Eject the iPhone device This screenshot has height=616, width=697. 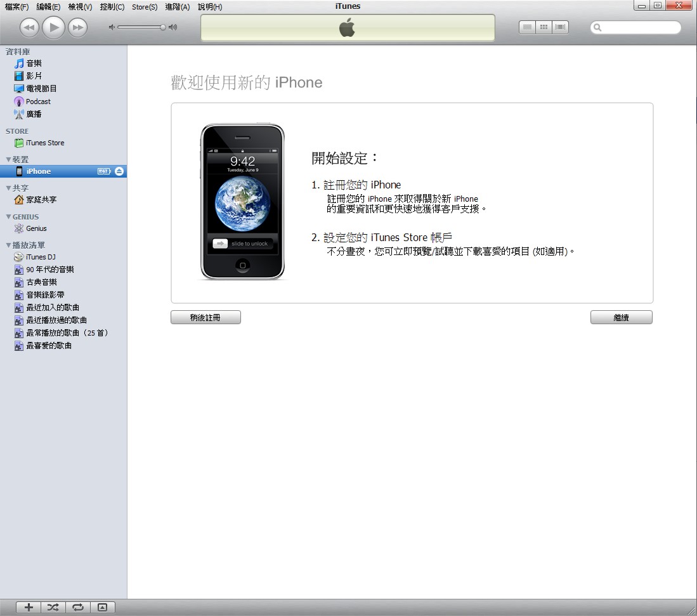119,171
